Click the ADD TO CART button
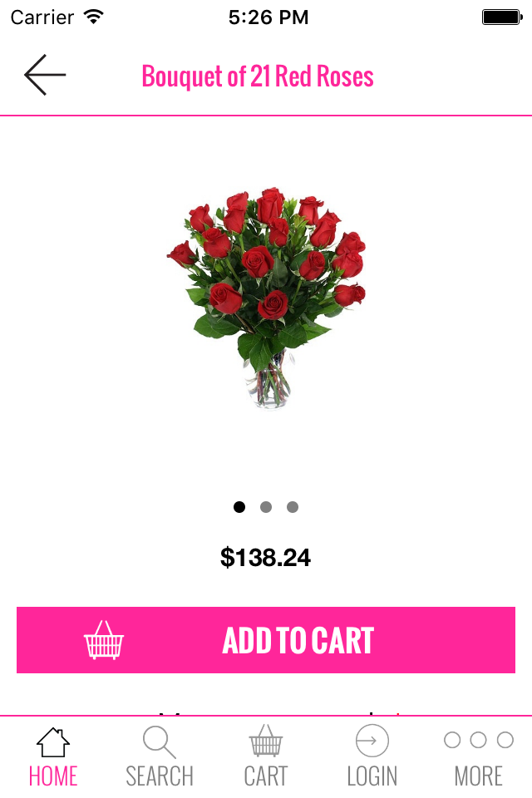 point(266,640)
